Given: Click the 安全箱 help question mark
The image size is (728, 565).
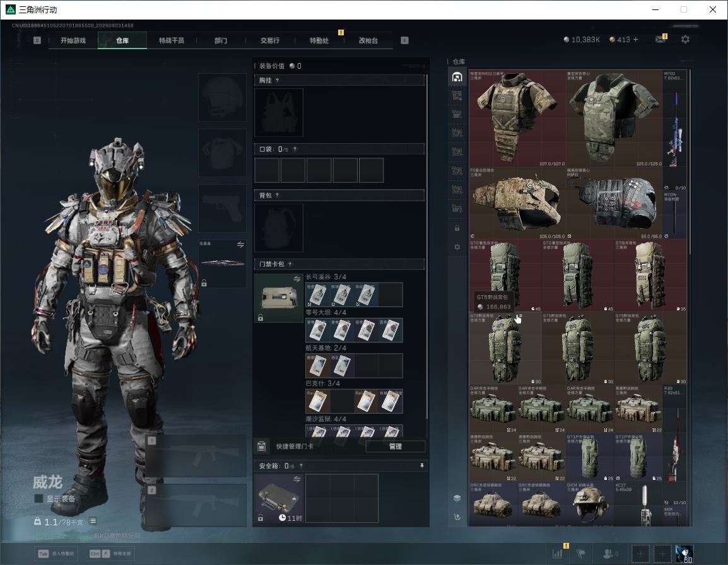Looking at the screenshot, I should click(301, 465).
